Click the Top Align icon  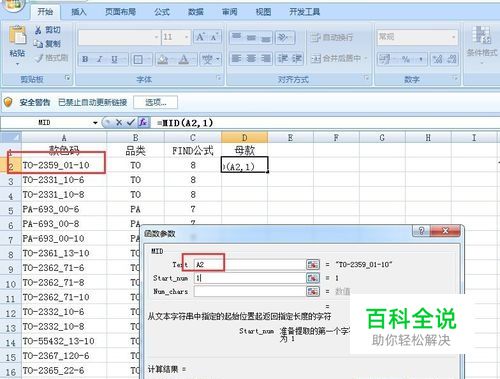tap(237, 37)
